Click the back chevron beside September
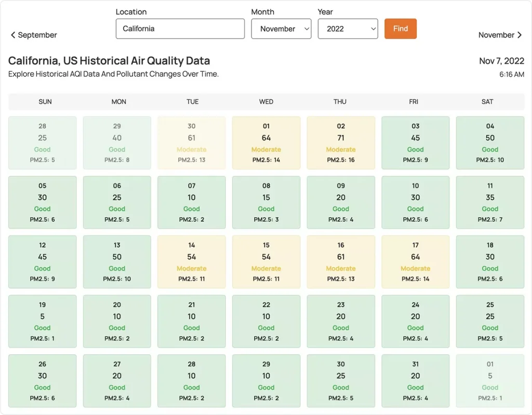Image resolution: width=532 pixels, height=415 pixels. pos(13,35)
